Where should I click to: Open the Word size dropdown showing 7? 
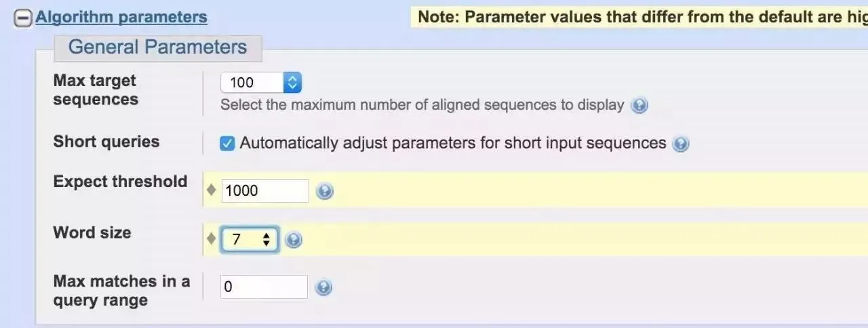pos(250,239)
